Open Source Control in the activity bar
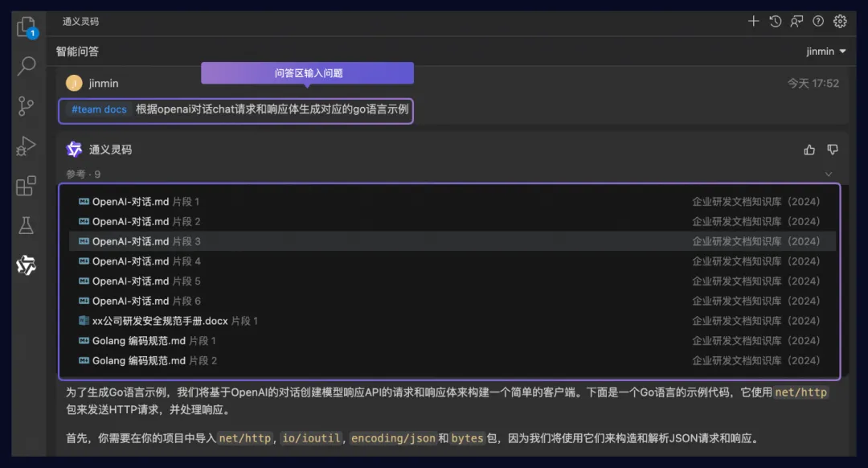 pyautogui.click(x=24, y=105)
